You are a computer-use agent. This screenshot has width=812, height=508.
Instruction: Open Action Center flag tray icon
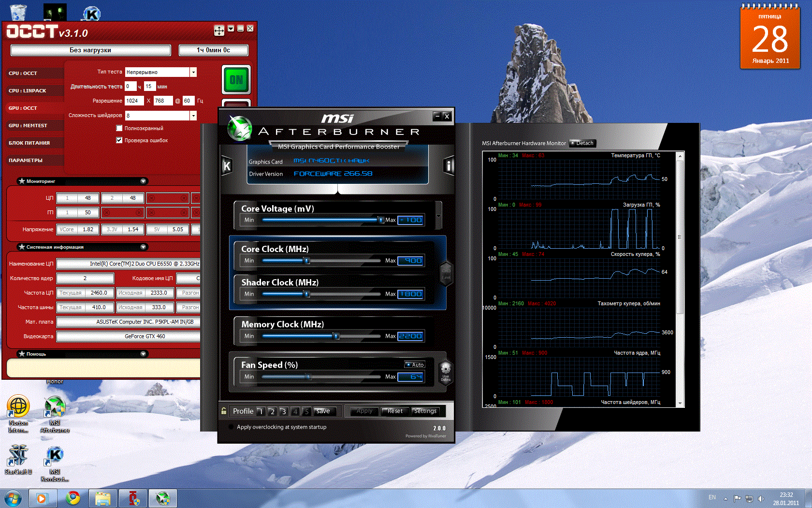point(737,498)
